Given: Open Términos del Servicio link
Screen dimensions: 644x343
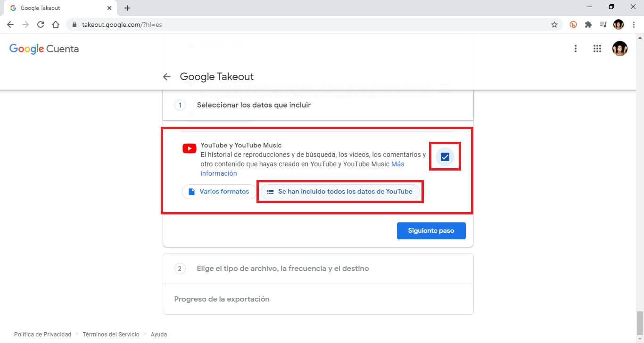Looking at the screenshot, I should [x=111, y=334].
